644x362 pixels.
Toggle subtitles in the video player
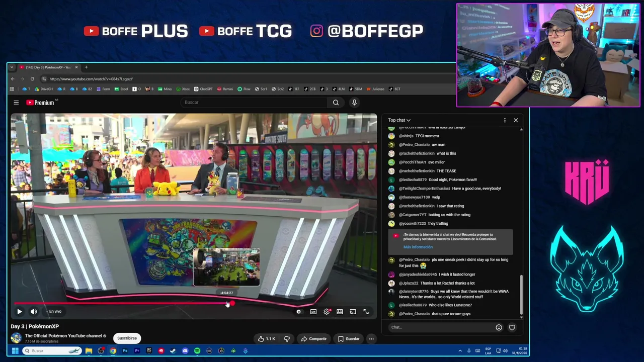(x=313, y=312)
